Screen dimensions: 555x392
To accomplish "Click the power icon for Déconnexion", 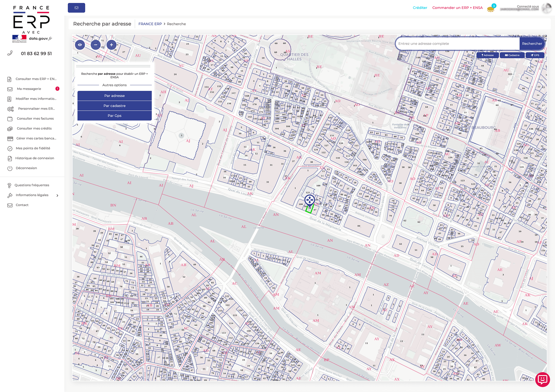I will click(10, 168).
